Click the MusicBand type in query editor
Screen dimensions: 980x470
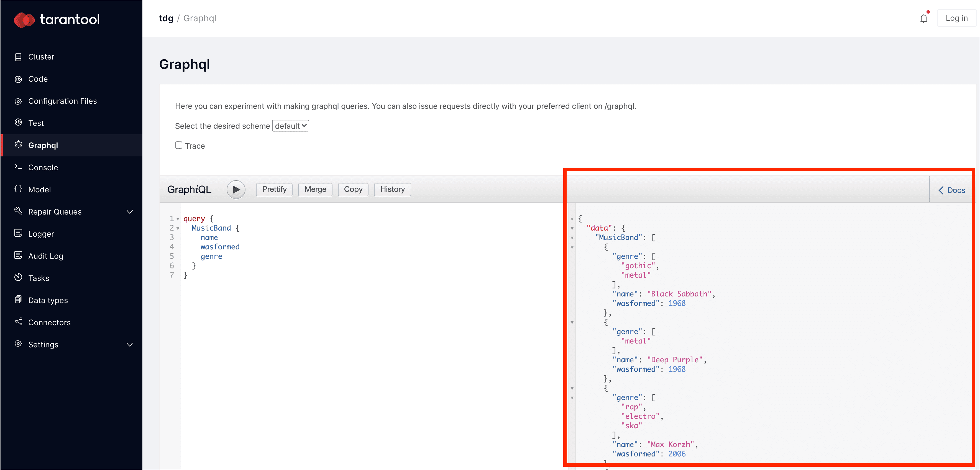pos(211,228)
